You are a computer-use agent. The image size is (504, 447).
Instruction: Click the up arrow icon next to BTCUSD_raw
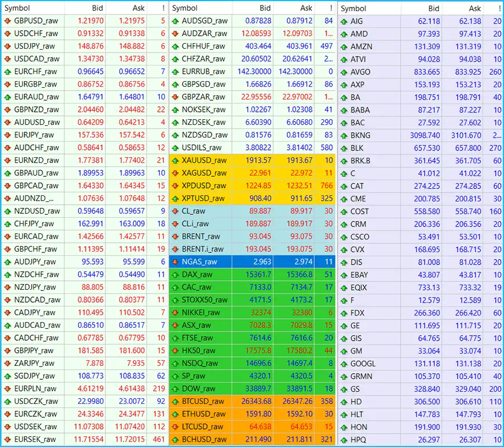[x=175, y=401]
